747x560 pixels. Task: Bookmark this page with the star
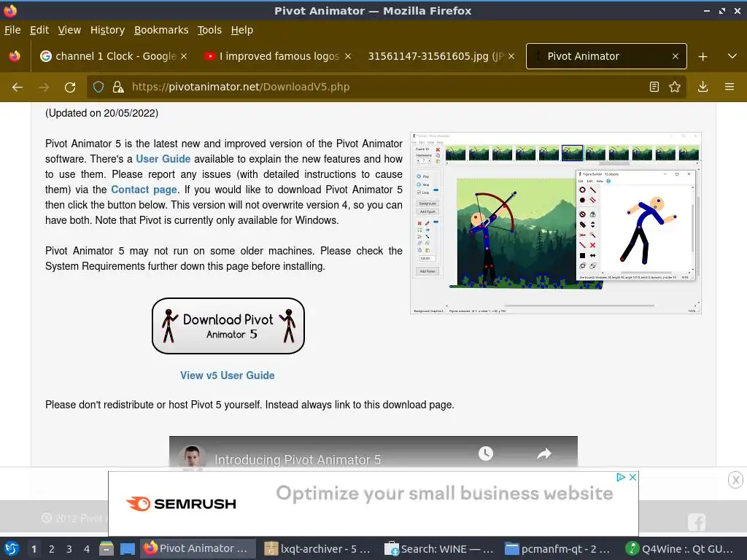(x=675, y=87)
